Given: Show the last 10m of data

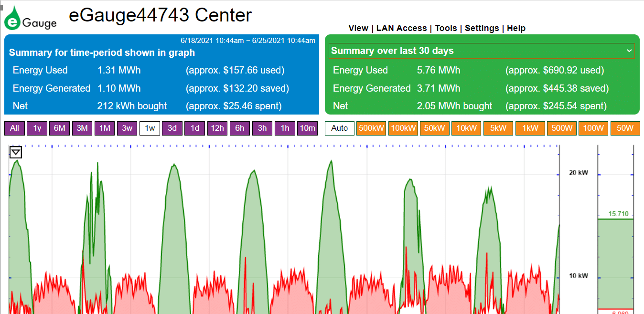Looking at the screenshot, I should [x=307, y=128].
